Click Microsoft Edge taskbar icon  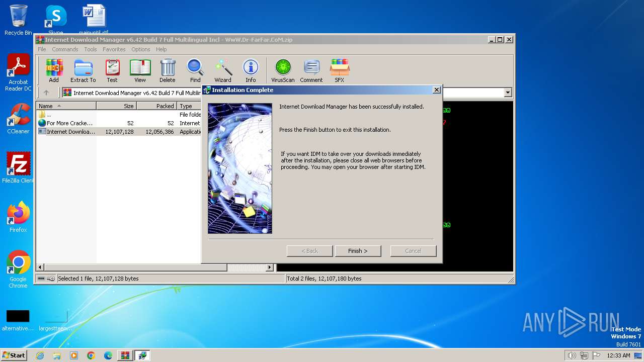coord(108,355)
